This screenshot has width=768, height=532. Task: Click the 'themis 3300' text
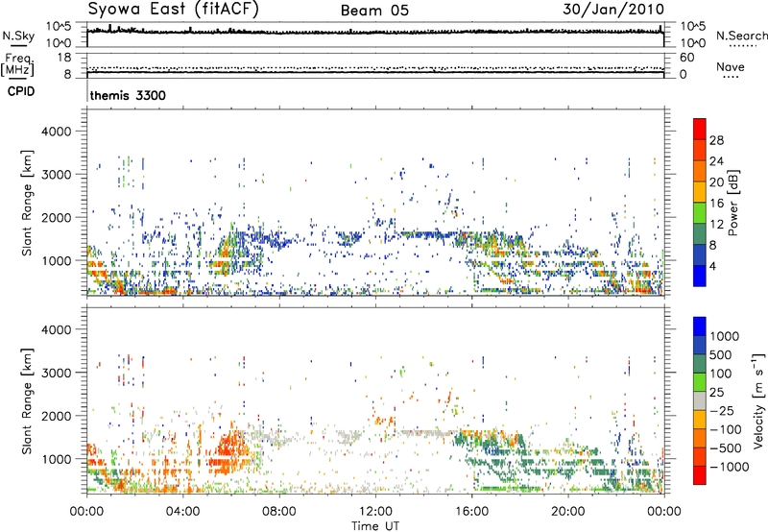(128, 95)
